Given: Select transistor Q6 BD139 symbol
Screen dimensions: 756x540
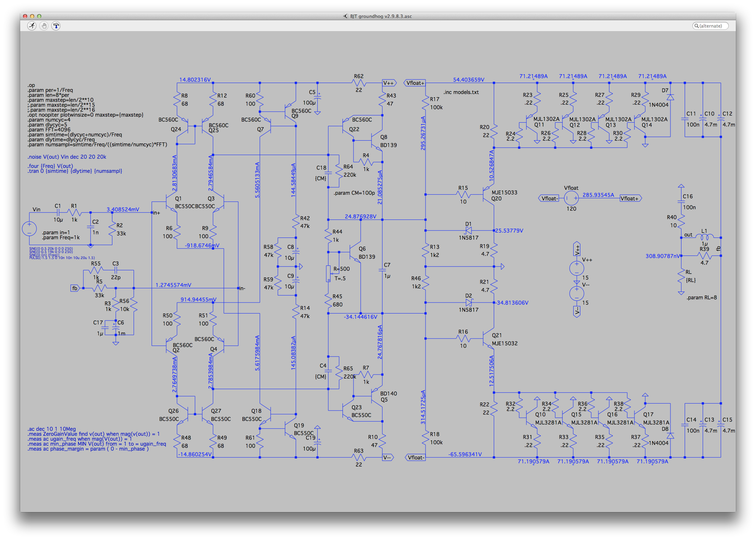Looking at the screenshot, I should point(355,252).
